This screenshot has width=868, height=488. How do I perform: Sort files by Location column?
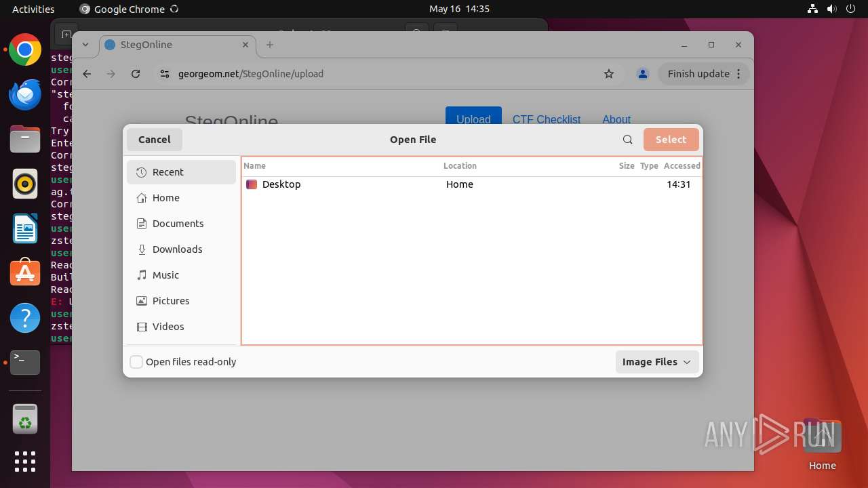coord(460,166)
